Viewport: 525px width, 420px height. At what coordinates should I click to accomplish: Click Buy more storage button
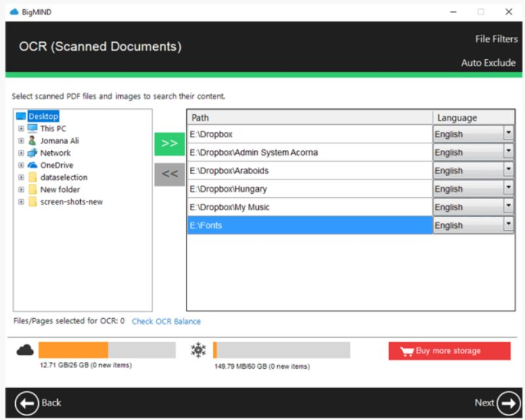coord(449,351)
